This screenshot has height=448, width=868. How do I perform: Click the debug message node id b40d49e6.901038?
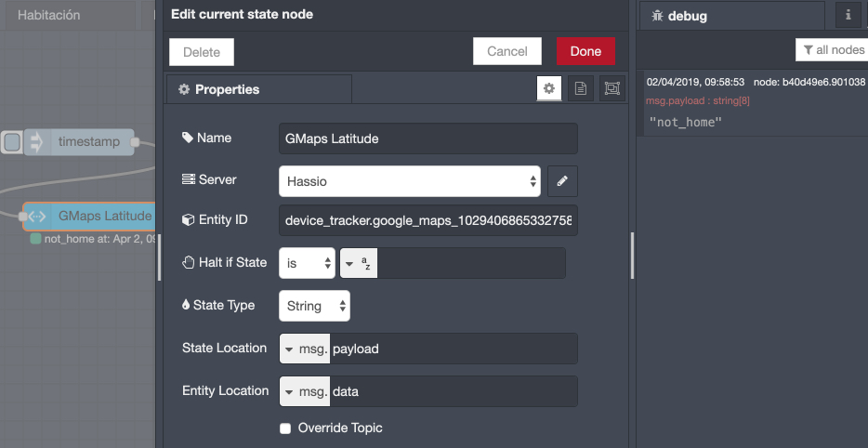point(809,82)
